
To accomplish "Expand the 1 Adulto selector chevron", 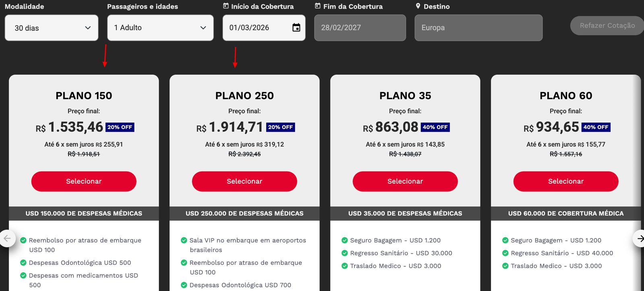I will click(x=203, y=27).
